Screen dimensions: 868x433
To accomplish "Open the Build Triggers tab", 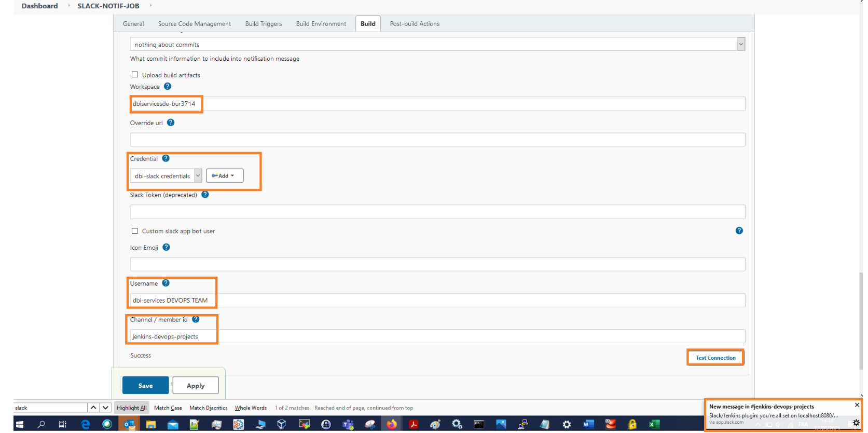I will coord(264,24).
